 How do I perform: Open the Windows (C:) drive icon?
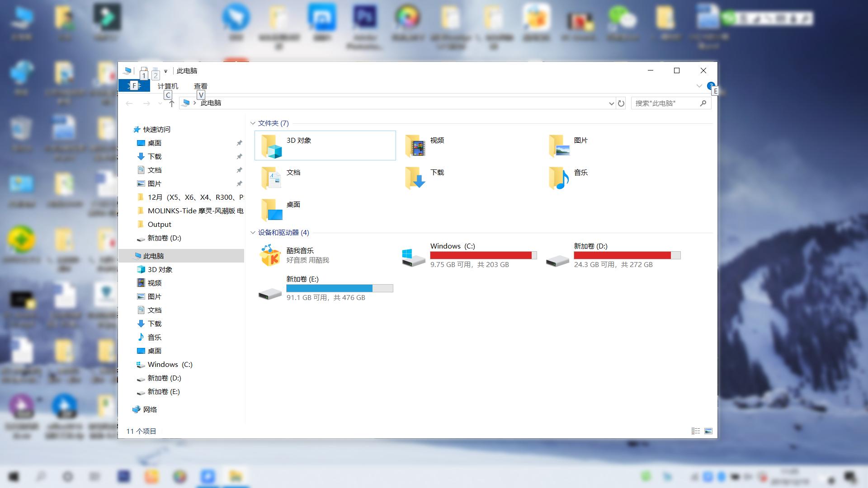pyautogui.click(x=413, y=256)
